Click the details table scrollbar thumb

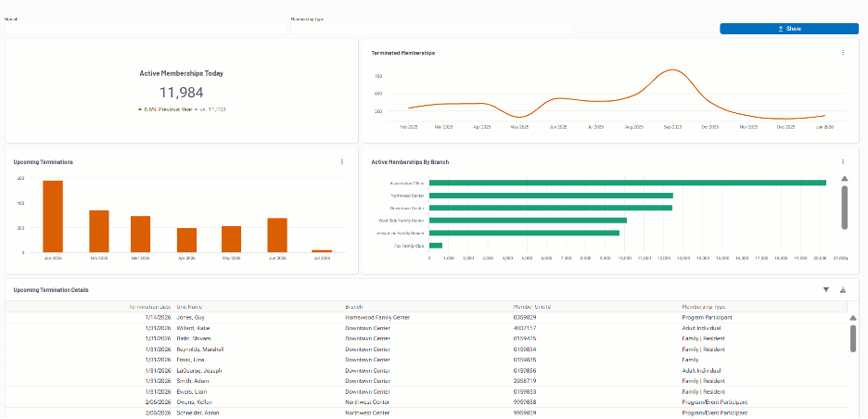click(853, 338)
